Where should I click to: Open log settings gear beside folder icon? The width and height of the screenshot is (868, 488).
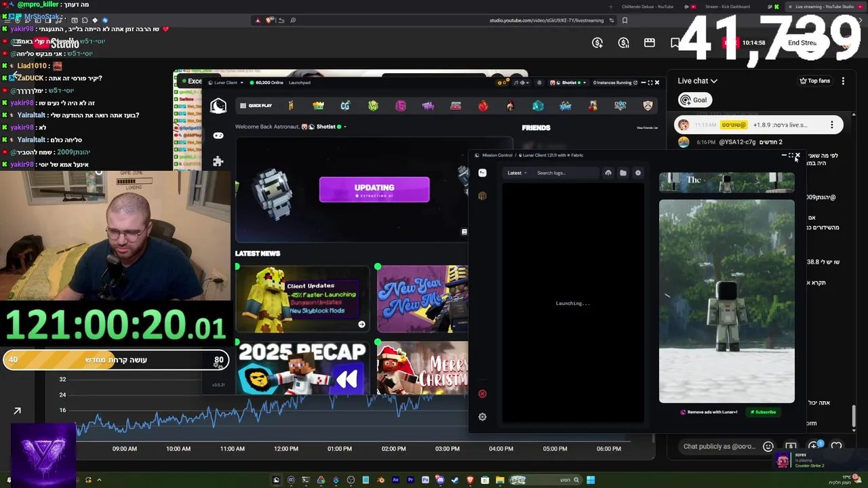tap(638, 173)
